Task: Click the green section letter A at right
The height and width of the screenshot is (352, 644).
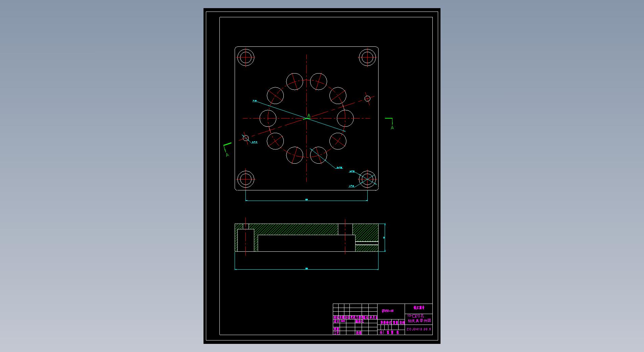Action: tap(392, 128)
